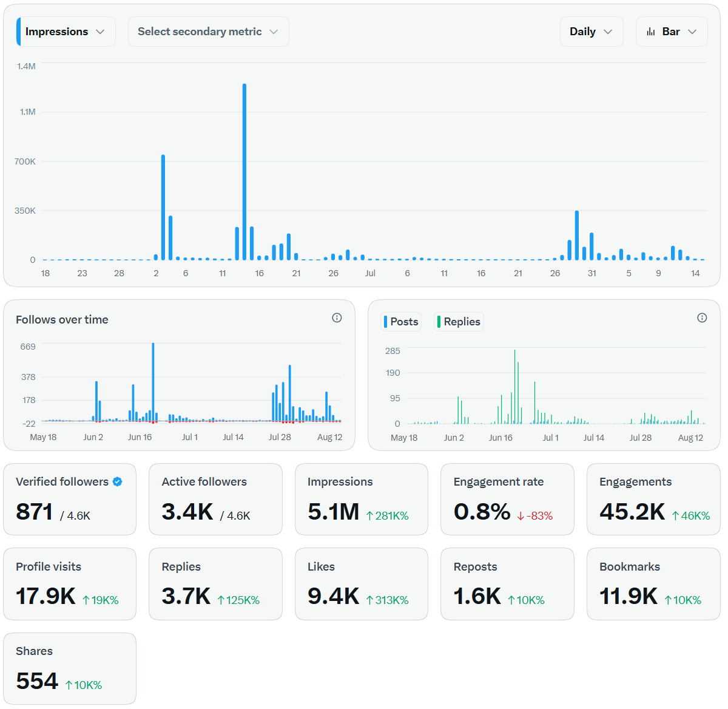Click the Jun 16 label in replies chart
This screenshot has width=728, height=709.
[500, 438]
